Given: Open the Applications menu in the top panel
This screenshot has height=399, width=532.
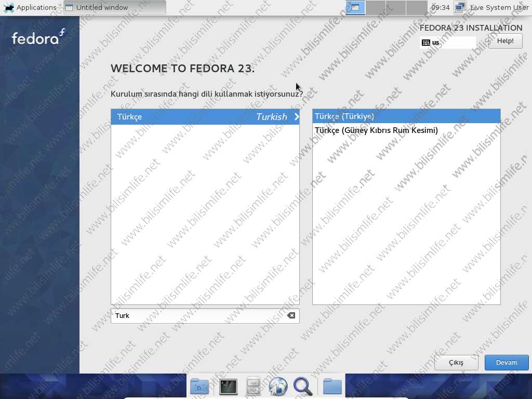Looking at the screenshot, I should tap(30, 7).
